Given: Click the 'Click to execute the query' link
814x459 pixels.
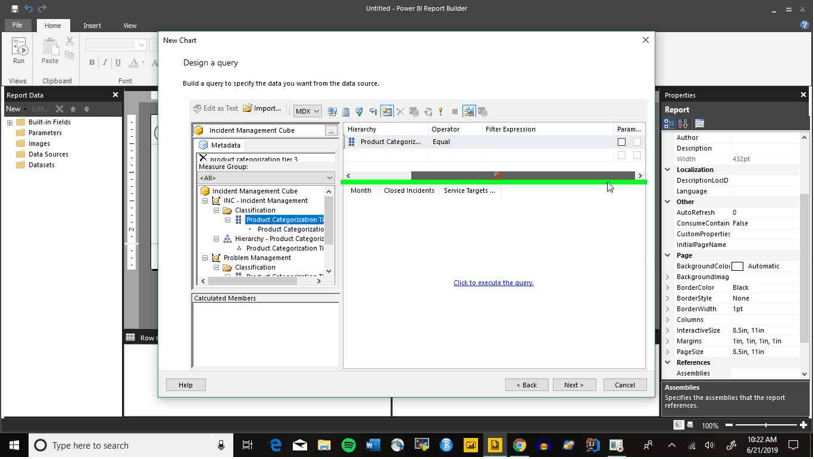Looking at the screenshot, I should click(x=493, y=283).
